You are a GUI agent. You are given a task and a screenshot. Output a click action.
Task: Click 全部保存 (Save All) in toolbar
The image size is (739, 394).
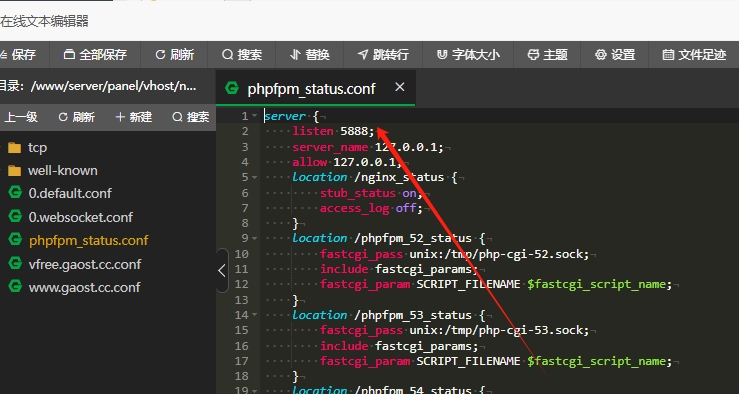(95, 55)
